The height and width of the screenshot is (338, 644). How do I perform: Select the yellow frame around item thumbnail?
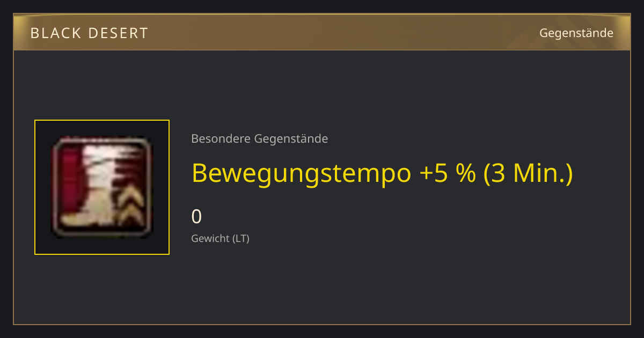point(102,187)
